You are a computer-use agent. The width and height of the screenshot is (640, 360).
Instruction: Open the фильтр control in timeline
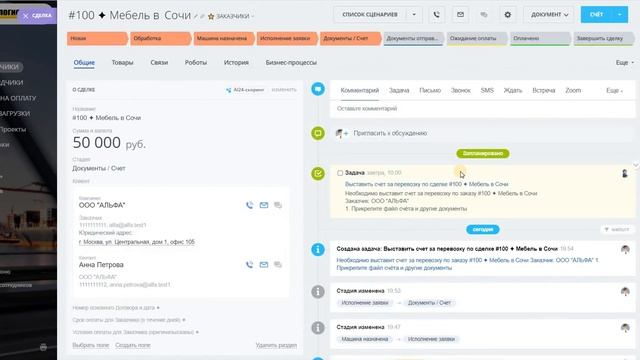[617, 229]
